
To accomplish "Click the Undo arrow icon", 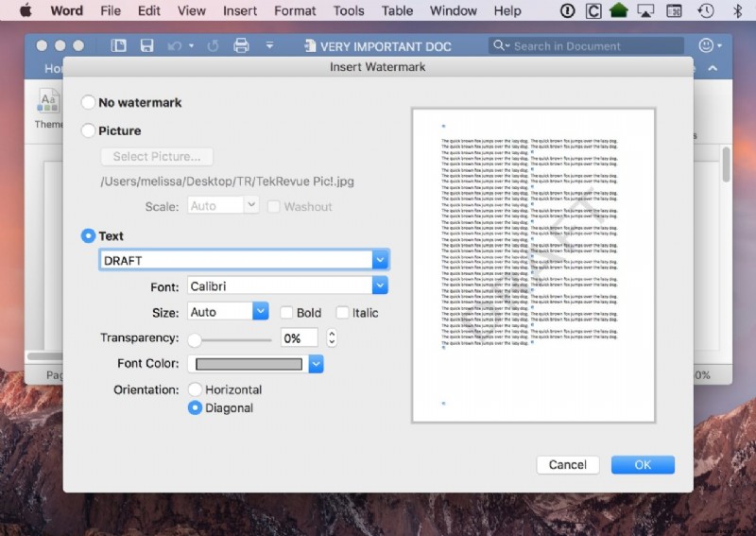I will click(175, 46).
